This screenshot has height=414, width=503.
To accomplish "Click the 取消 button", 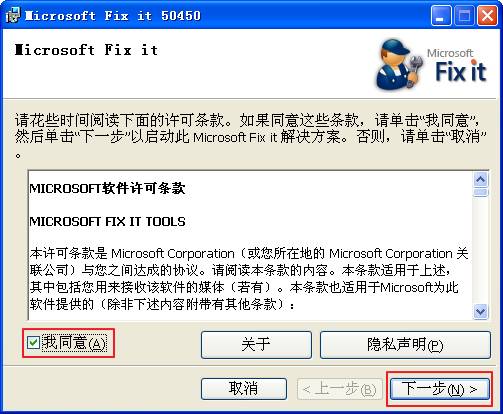I will pos(244,389).
